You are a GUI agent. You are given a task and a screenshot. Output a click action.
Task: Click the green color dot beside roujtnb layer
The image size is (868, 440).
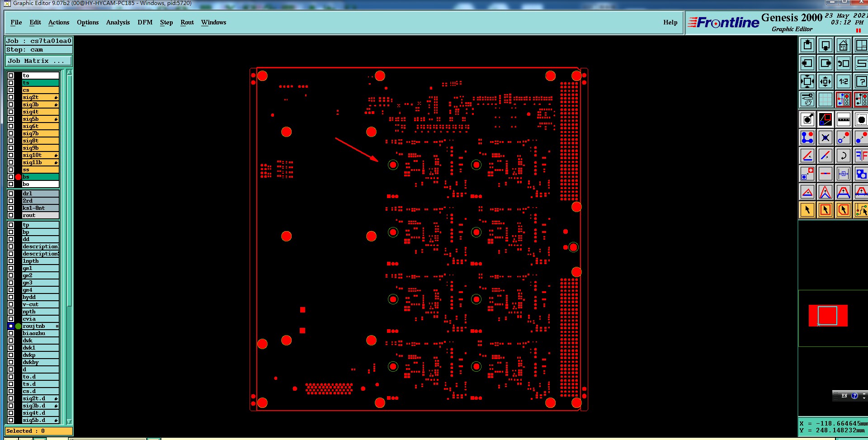[x=18, y=326]
